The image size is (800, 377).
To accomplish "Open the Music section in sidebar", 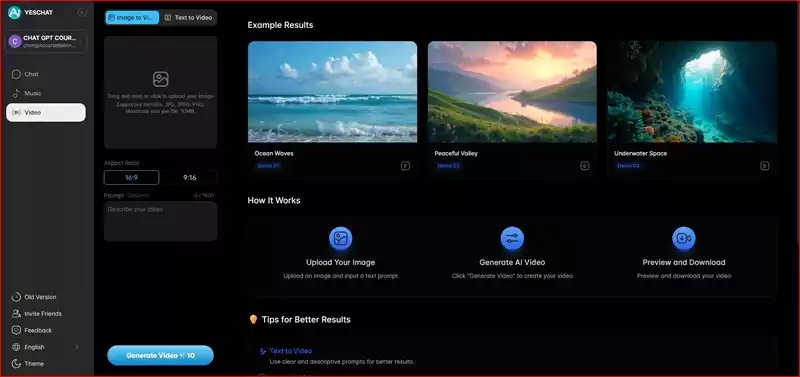I will [46, 93].
